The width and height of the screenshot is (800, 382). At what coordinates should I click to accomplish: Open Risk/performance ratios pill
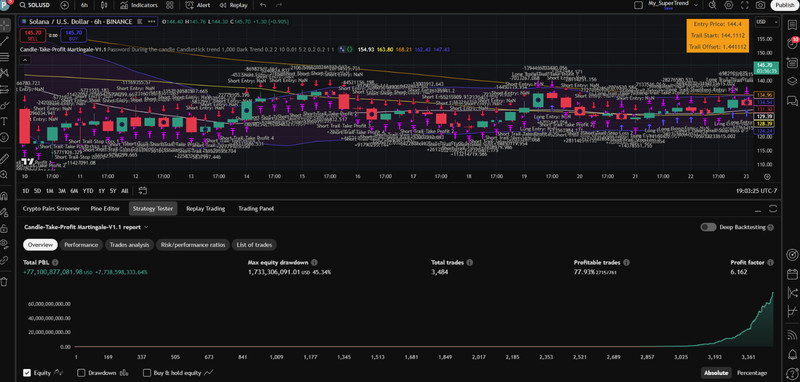point(192,245)
